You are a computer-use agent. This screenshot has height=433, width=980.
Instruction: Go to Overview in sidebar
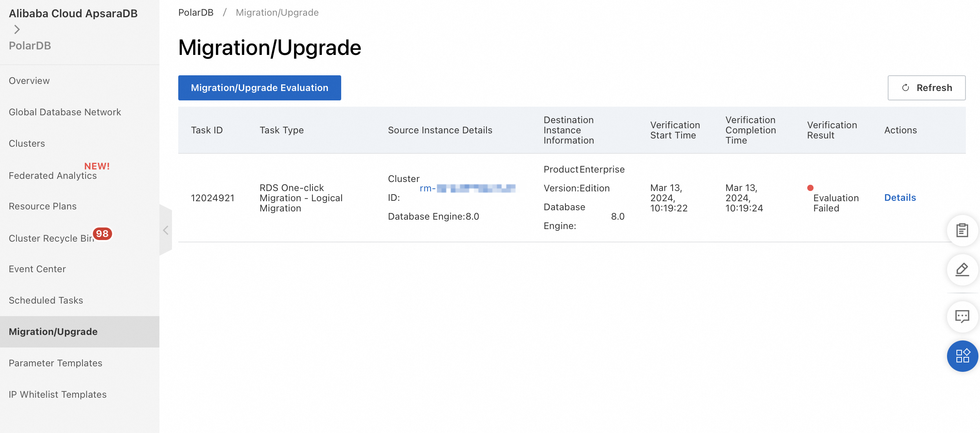(29, 81)
